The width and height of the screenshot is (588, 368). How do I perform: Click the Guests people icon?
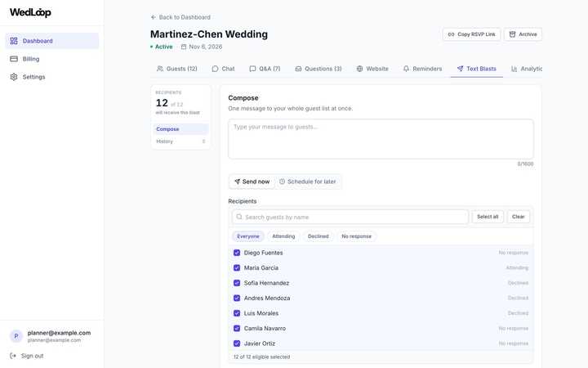[160, 69]
